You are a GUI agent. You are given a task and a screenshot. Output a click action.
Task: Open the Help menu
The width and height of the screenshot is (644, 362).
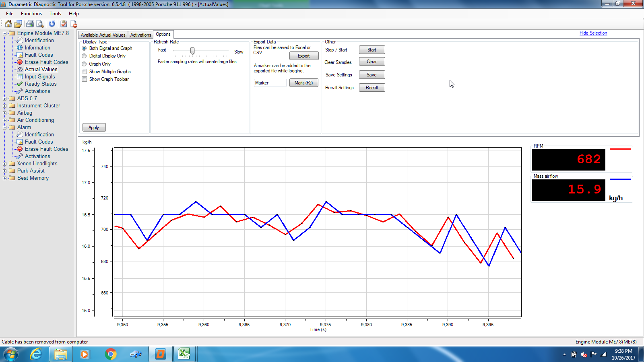[74, 14]
